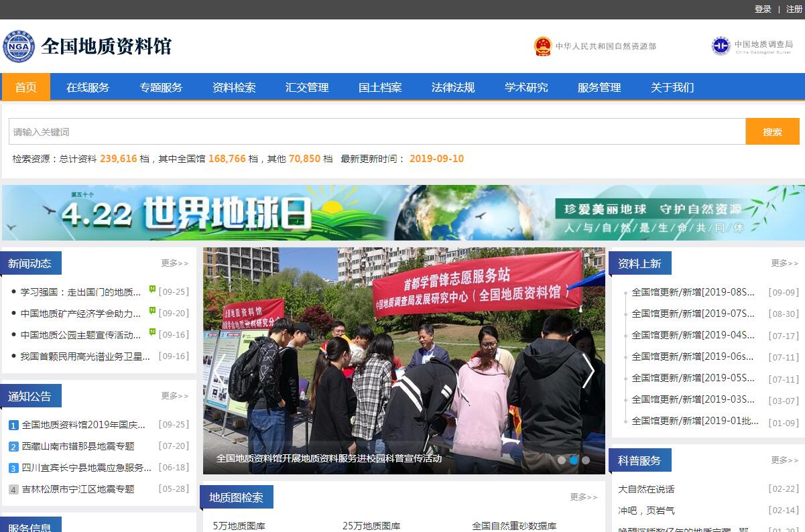Open the 资料检索 menu
The height and width of the screenshot is (532, 805).
(x=234, y=87)
